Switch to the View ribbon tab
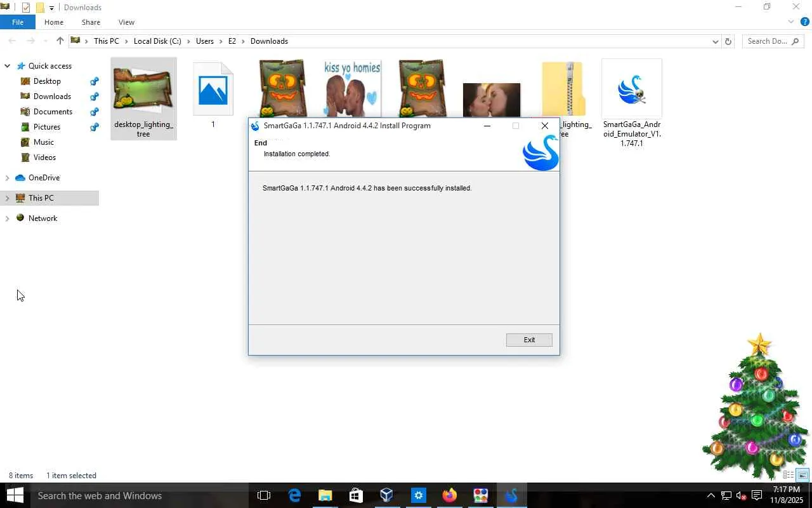This screenshot has width=812, height=508. (126, 22)
